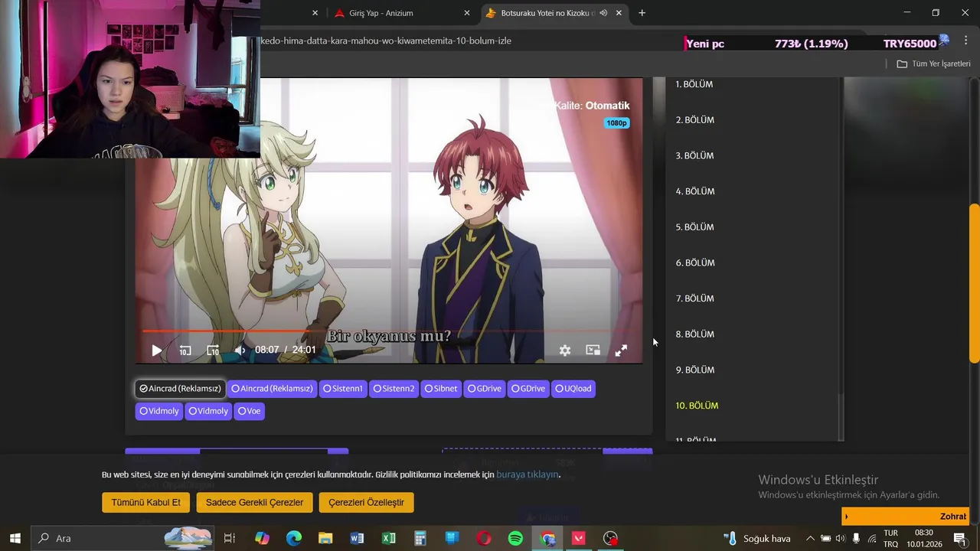Click the page vertical scrollbar
The image size is (980, 551).
point(974,283)
